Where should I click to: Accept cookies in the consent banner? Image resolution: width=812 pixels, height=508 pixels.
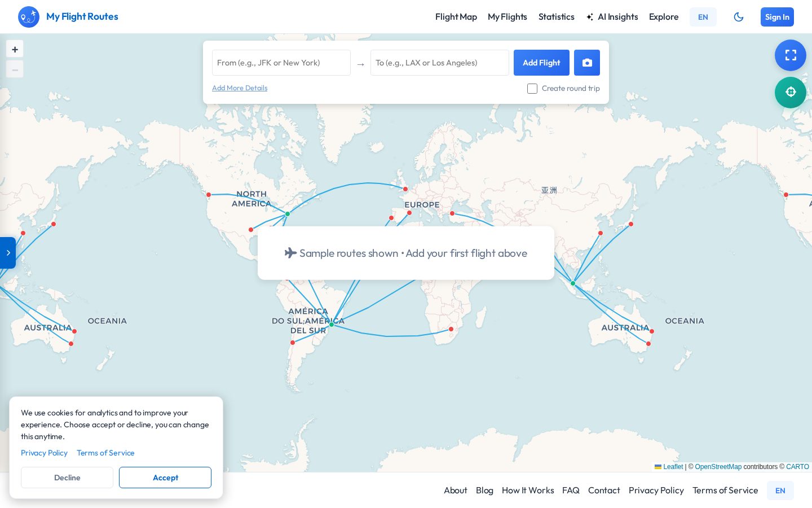tap(165, 478)
